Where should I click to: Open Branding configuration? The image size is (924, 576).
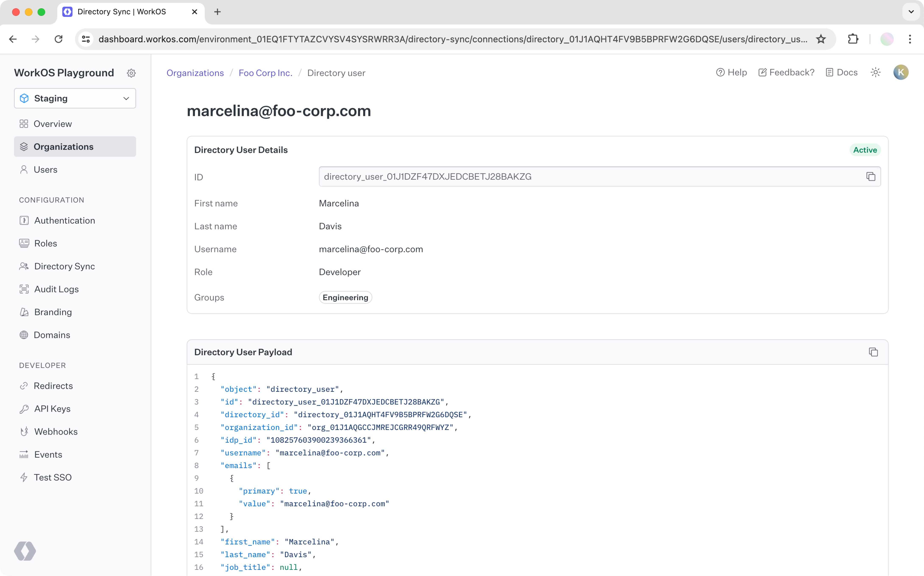pos(53,312)
